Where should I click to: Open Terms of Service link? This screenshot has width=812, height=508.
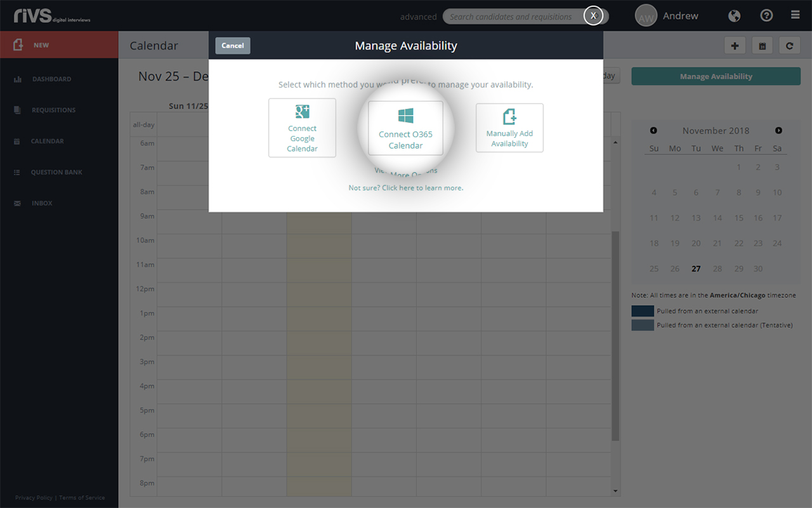coord(82,498)
